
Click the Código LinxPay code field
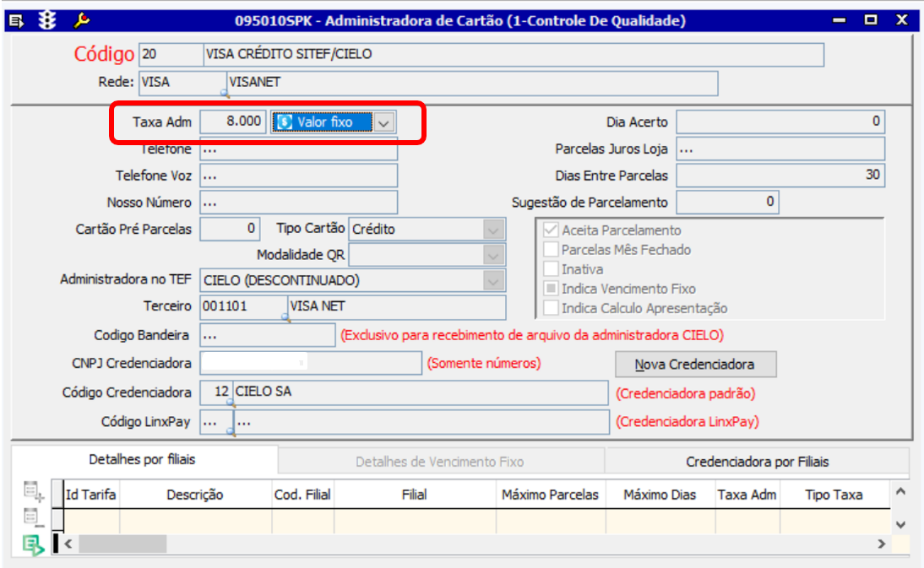pyautogui.click(x=216, y=422)
